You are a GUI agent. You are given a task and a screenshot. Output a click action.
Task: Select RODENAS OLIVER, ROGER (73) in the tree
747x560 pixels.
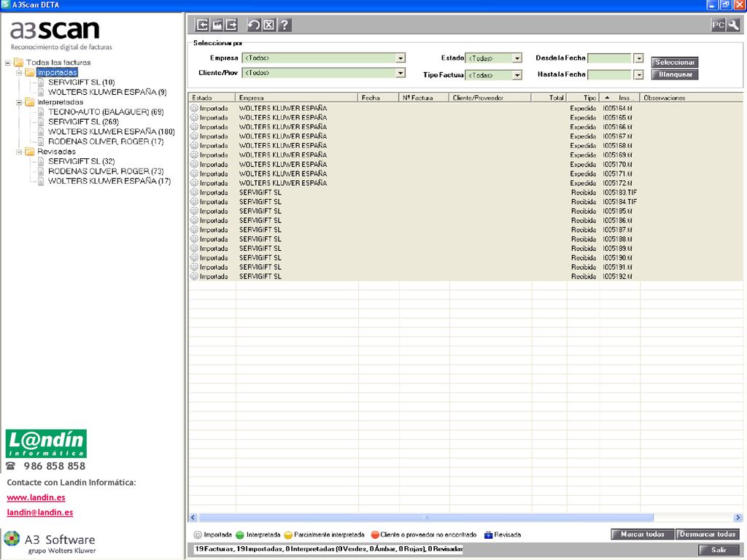tap(106, 171)
